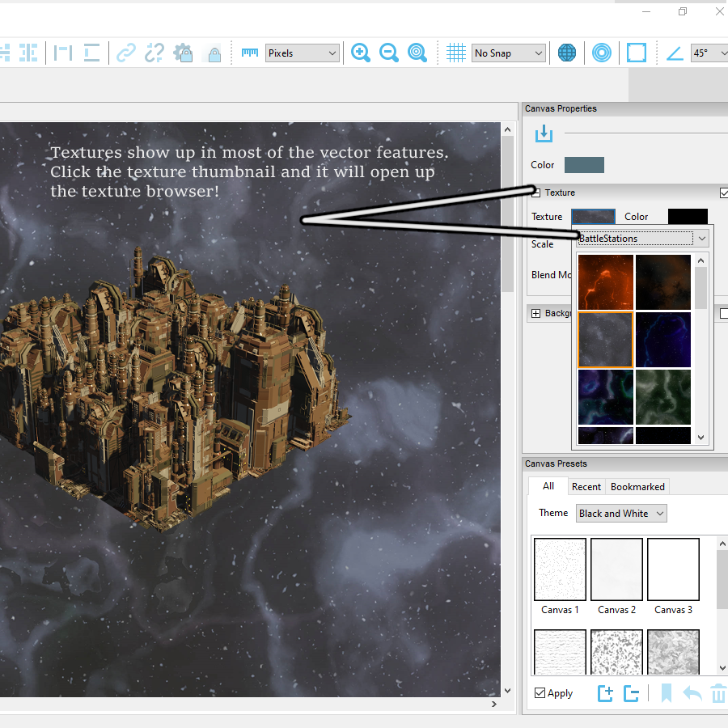Click presets list scroll down arrow
Image resolution: width=728 pixels, height=728 pixels.
click(x=722, y=668)
